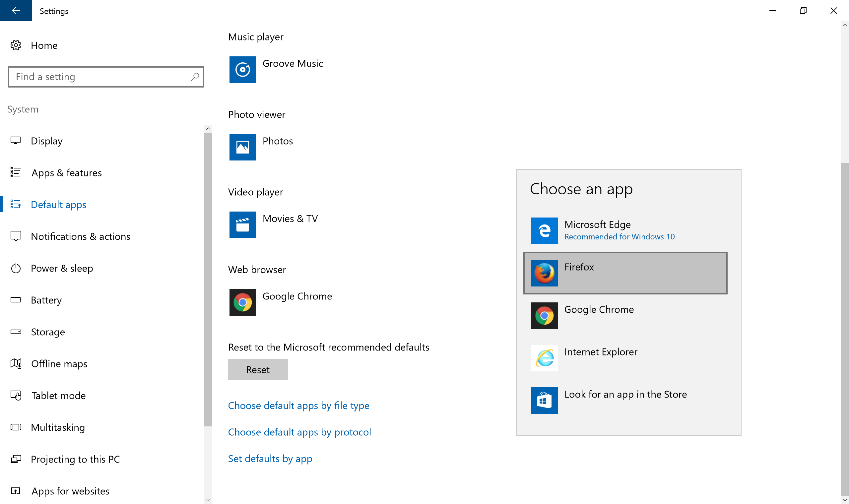Open Notifications & actions settings
849x504 pixels.
(81, 236)
